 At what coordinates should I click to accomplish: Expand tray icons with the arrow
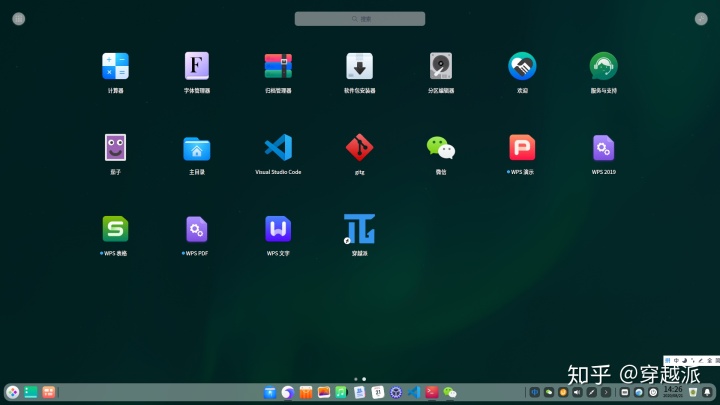606,393
